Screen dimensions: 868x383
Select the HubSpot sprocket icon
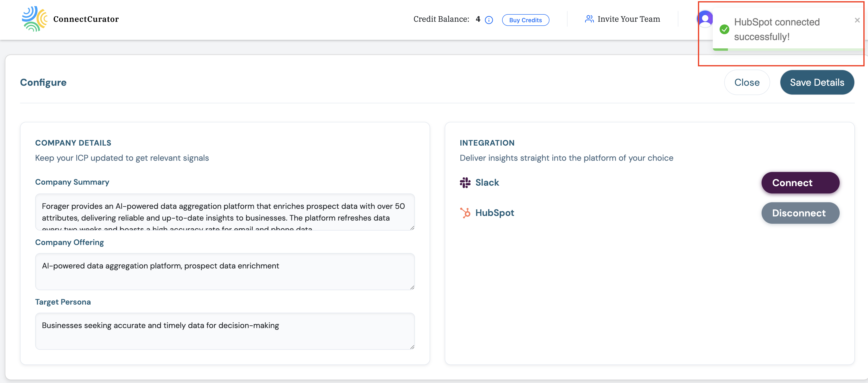[x=465, y=213]
